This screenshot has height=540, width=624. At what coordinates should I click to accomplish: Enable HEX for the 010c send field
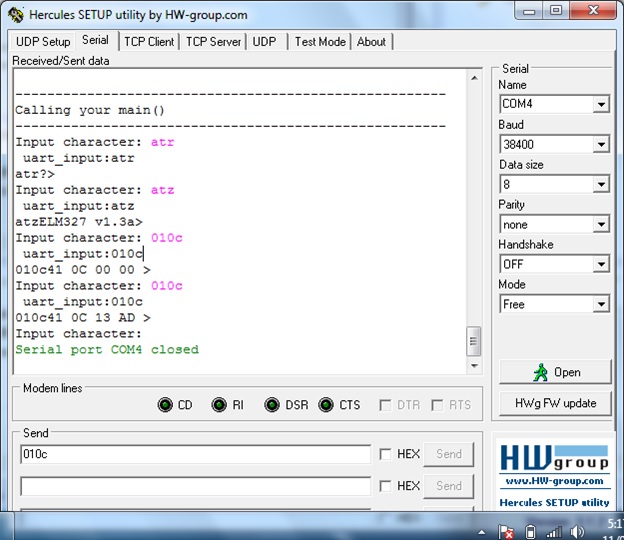point(385,454)
